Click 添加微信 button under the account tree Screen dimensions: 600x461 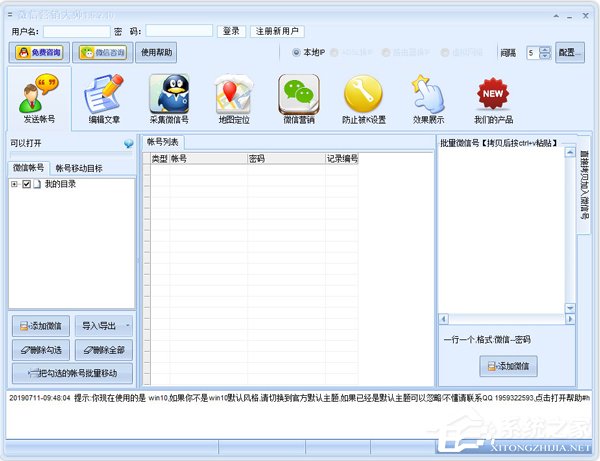pos(41,326)
